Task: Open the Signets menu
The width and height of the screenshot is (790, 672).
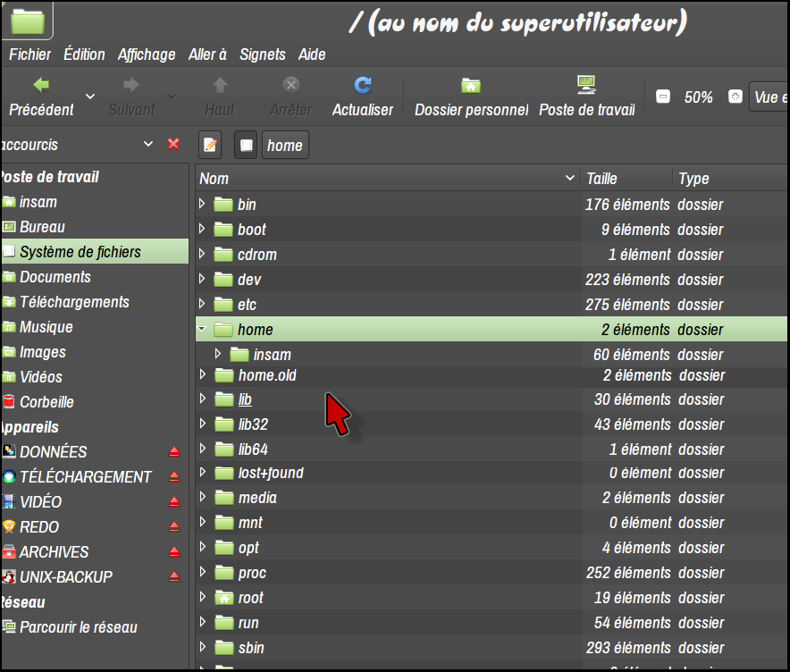Action: click(x=263, y=55)
